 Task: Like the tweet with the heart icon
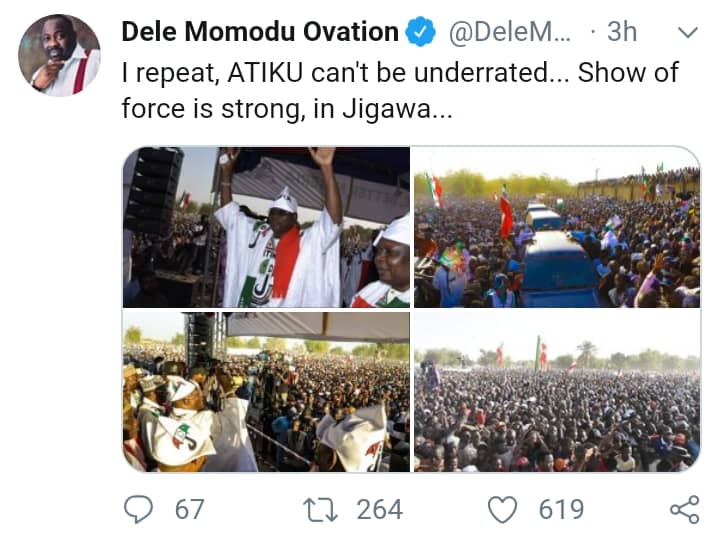pyautogui.click(x=503, y=509)
